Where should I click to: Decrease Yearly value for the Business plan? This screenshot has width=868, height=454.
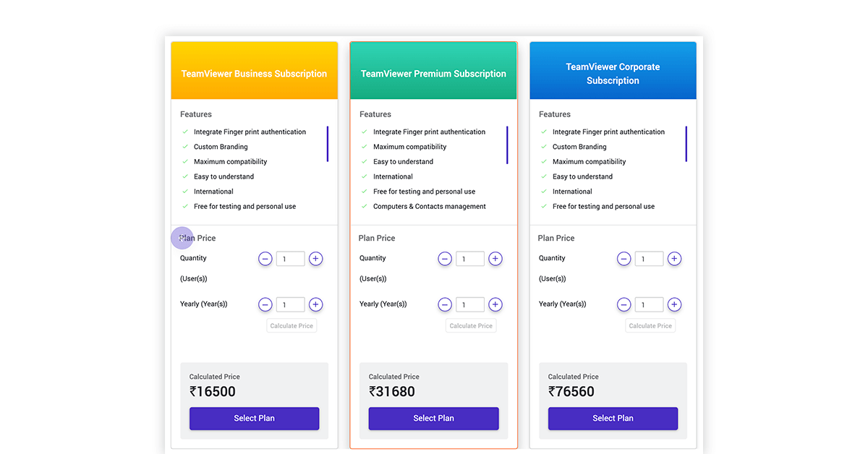point(265,304)
